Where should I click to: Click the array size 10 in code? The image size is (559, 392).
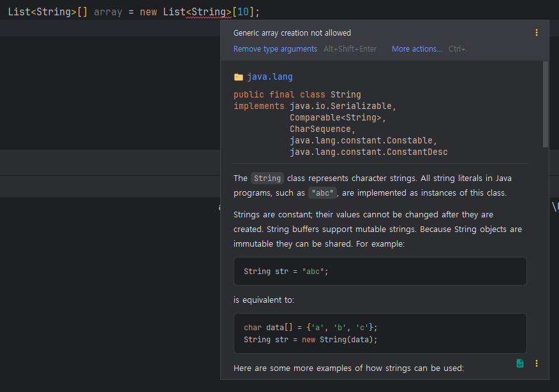click(244, 12)
